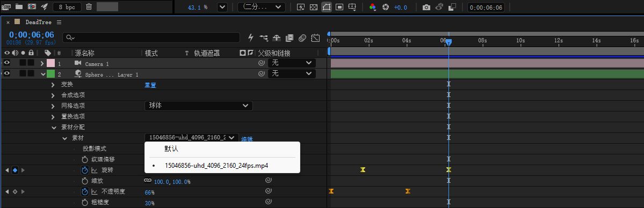Collapse the 素材分配 property group

[54, 128]
